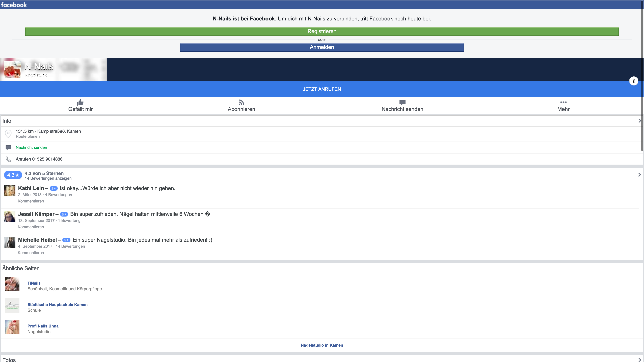Click the Gefällt mir thumbs-up icon

coord(80,102)
